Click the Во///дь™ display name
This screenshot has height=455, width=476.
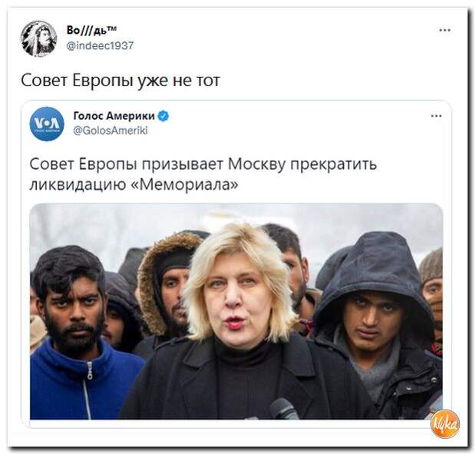coord(91,30)
